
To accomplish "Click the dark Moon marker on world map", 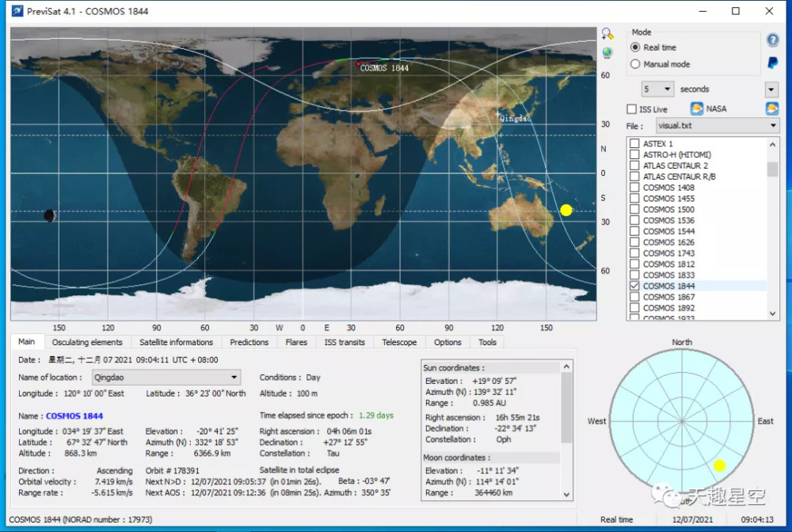I will coord(49,215).
